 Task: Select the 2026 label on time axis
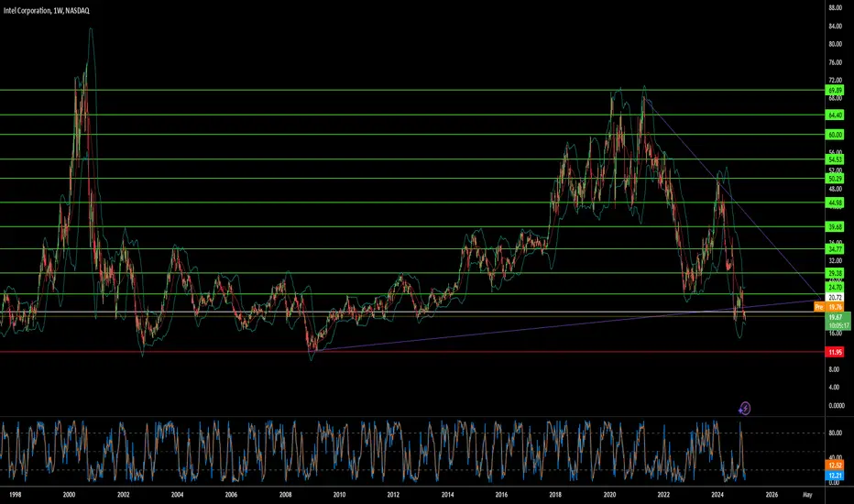[x=772, y=495]
